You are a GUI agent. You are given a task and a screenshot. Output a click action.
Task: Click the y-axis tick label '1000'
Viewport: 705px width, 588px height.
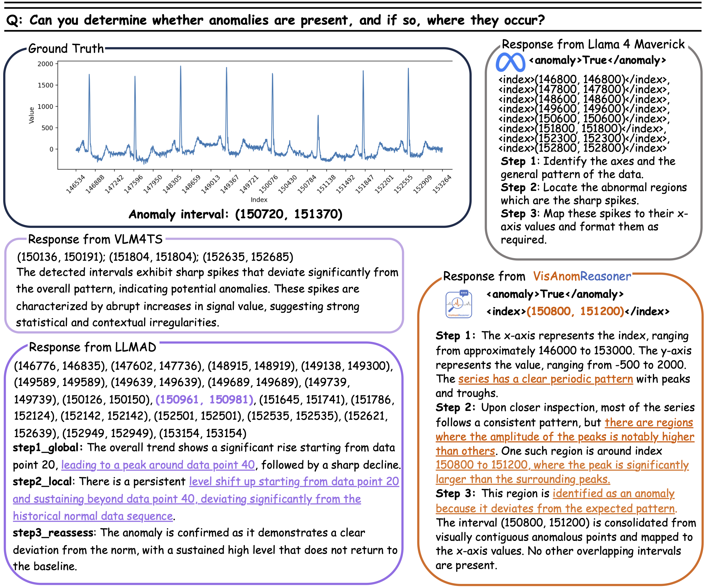(x=45, y=106)
